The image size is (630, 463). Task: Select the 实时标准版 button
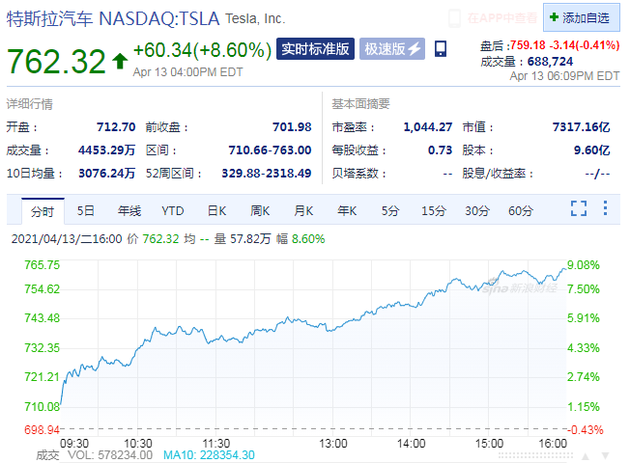315,49
